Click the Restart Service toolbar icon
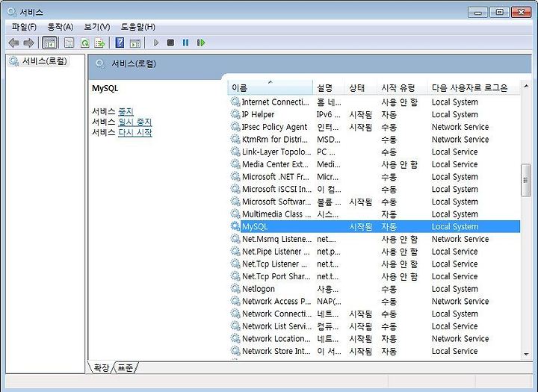The image size is (538, 392). pos(201,43)
